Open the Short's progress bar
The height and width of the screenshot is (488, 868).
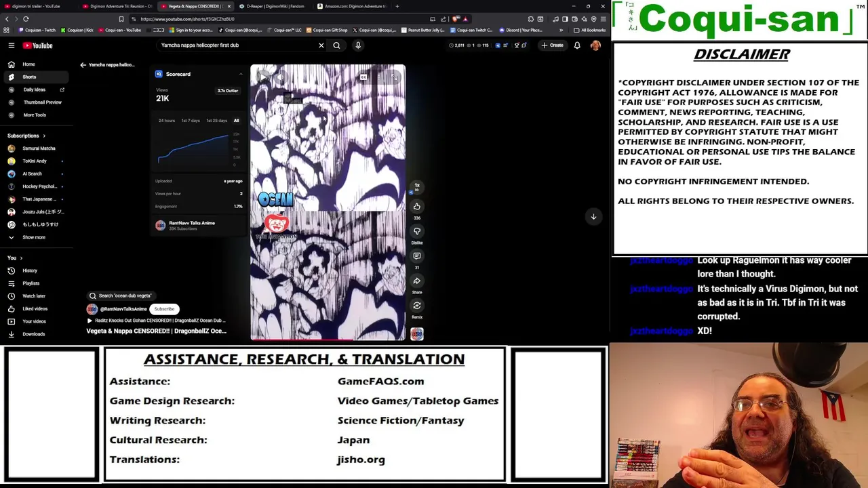point(328,339)
